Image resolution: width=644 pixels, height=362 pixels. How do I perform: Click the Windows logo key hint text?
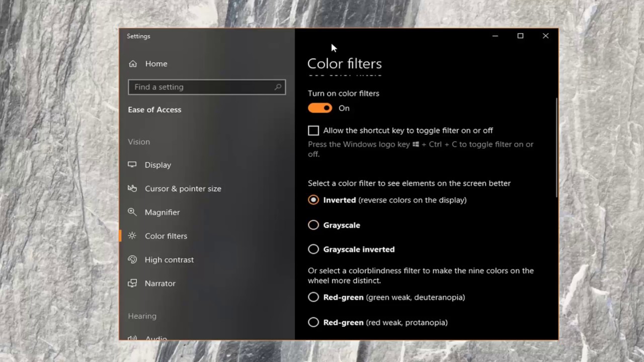(x=421, y=149)
